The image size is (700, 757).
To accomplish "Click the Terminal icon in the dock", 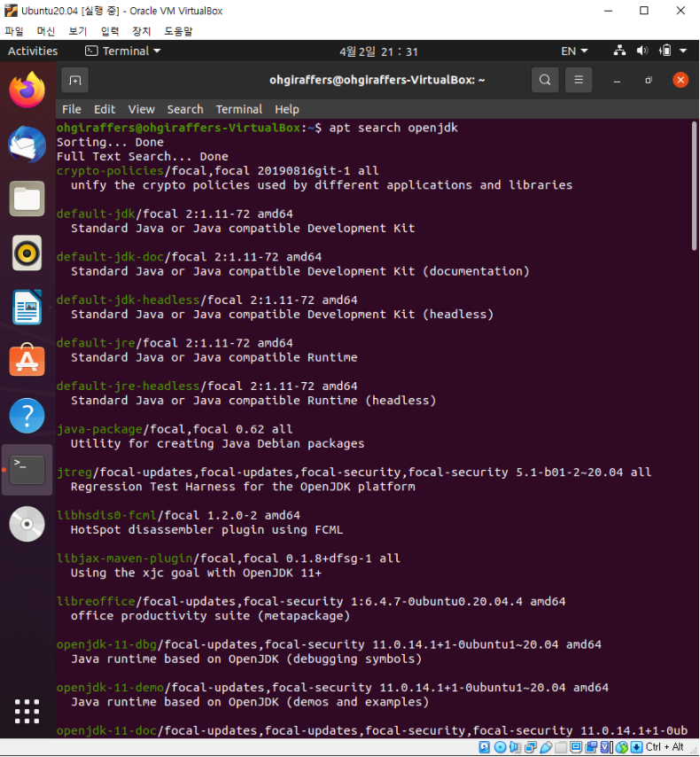I will 27,469.
